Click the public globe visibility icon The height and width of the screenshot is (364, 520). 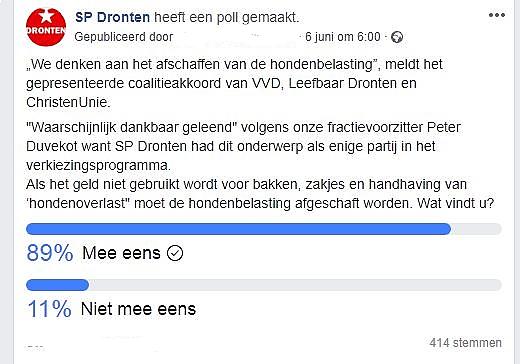coord(397,37)
